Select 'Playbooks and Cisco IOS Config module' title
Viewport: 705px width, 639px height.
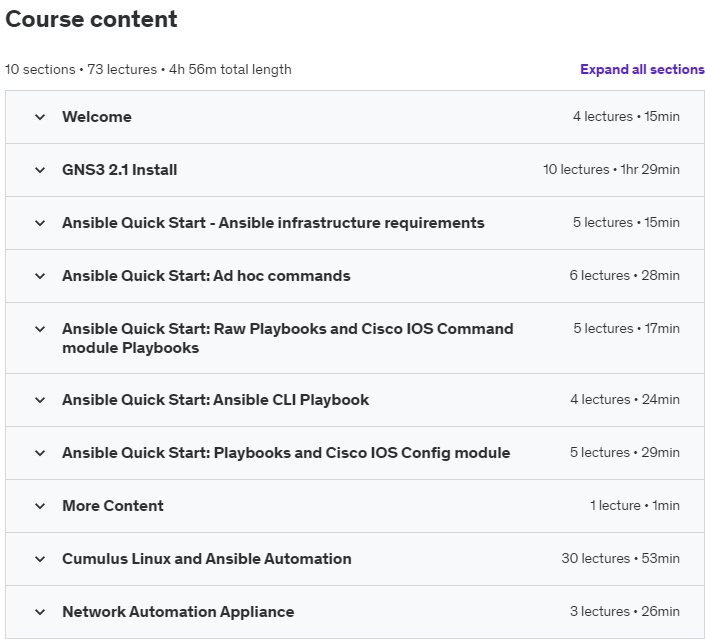tap(286, 453)
